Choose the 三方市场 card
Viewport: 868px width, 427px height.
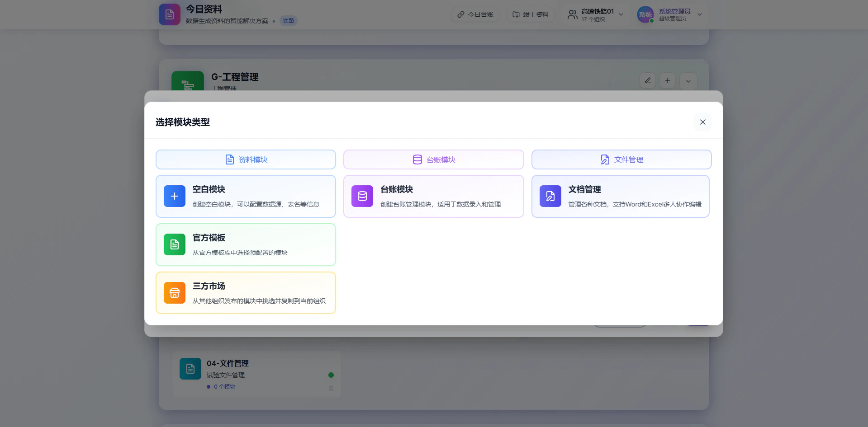[246, 293]
